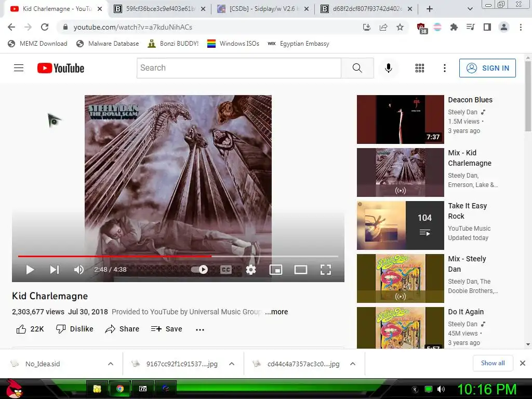Expand cd44c4a7357ac3c0 jpg download options
The height and width of the screenshot is (399, 532).
pos(353,364)
